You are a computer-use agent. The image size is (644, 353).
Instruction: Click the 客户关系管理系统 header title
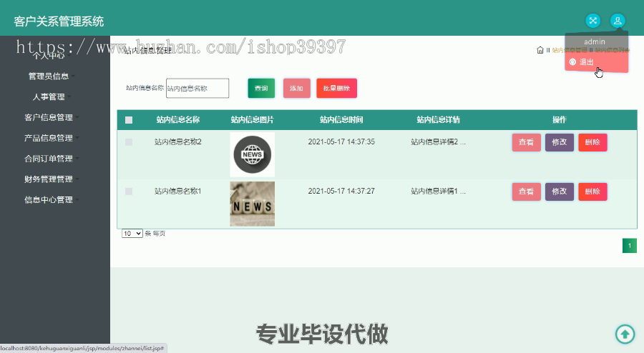click(59, 21)
